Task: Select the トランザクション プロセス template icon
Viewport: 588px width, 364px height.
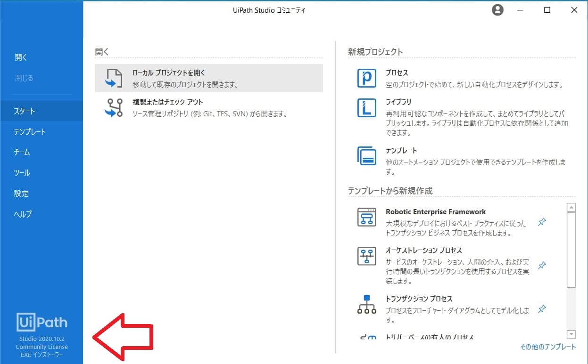Action: [367, 304]
